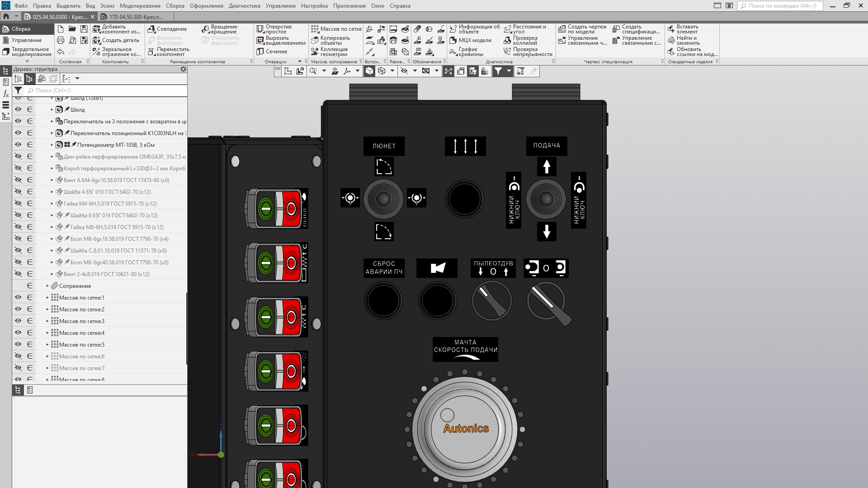This screenshot has width=868, height=488.
Task: Open the dropdown arrow beside the wireframe cube
Action: click(x=392, y=71)
